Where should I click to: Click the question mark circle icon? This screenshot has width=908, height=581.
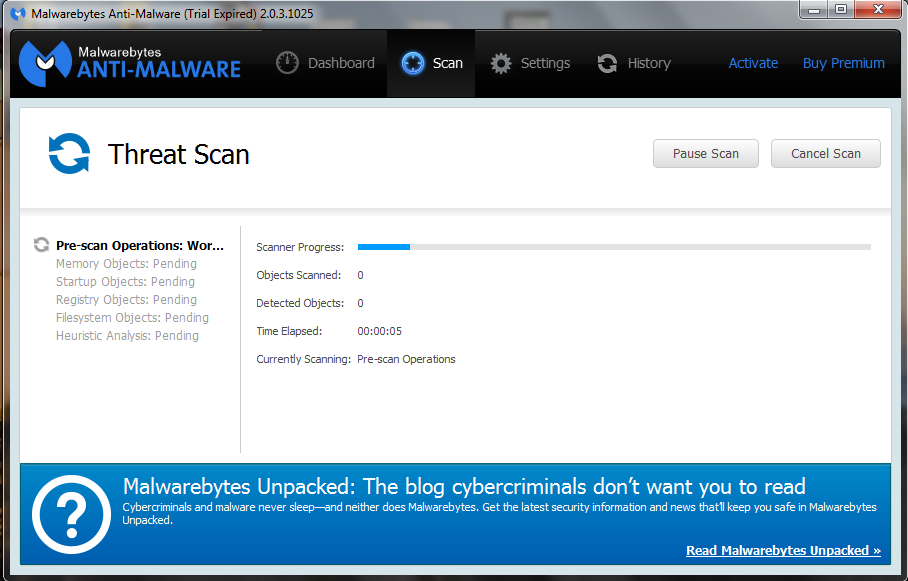71,515
